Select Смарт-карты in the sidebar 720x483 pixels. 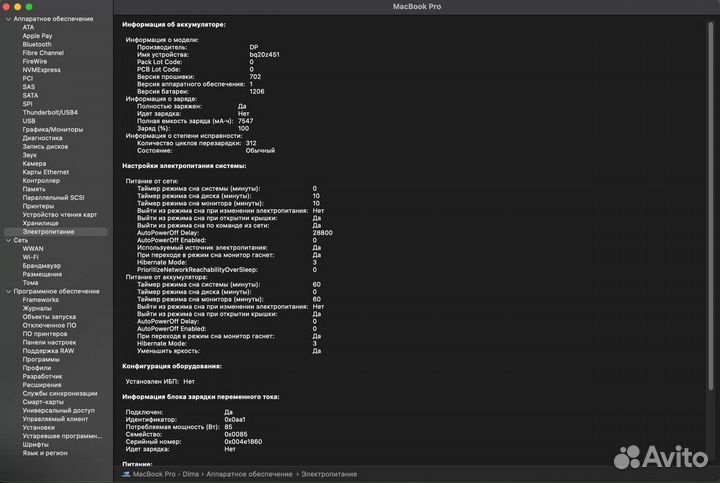[x=43, y=402]
